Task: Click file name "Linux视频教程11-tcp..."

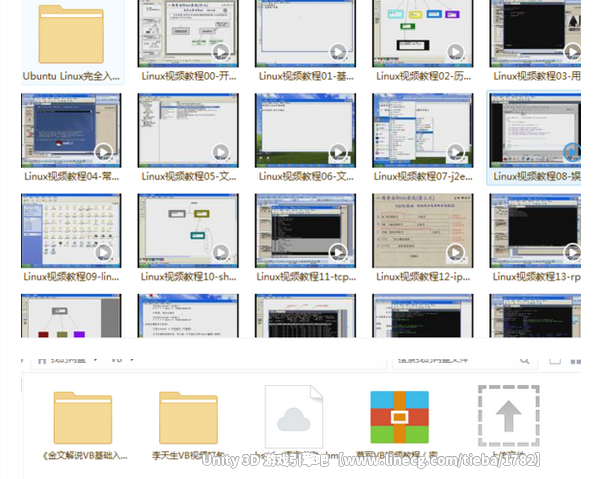Action: click(306, 277)
